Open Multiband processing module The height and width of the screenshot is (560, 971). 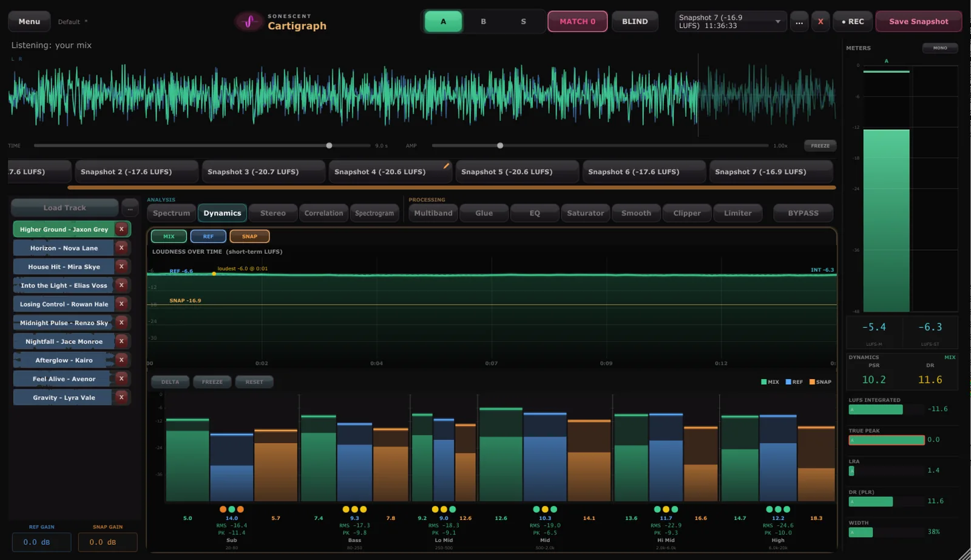433,213
